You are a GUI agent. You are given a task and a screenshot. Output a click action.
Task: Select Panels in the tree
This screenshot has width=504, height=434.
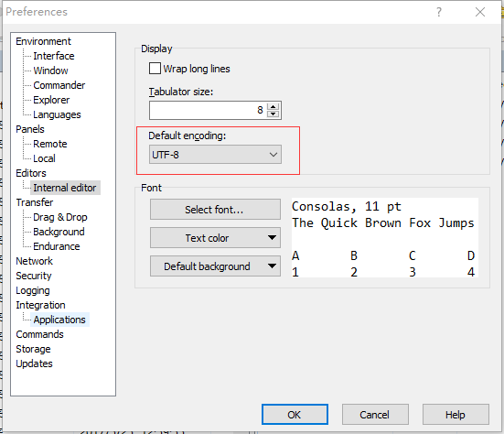pos(30,129)
